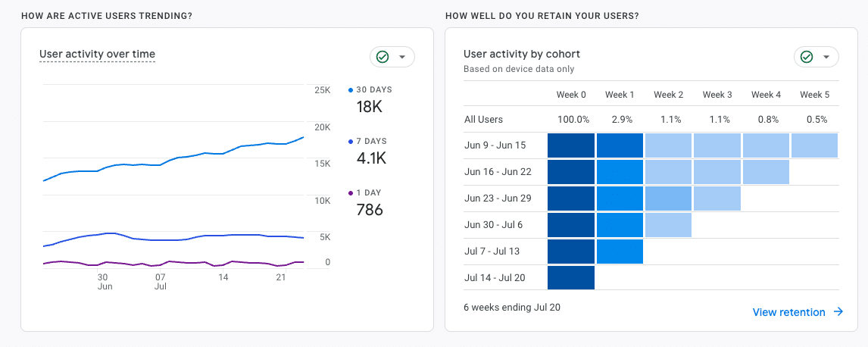This screenshot has height=347, width=868.
Task: Click arrow icon next to View retention
Action: [838, 312]
